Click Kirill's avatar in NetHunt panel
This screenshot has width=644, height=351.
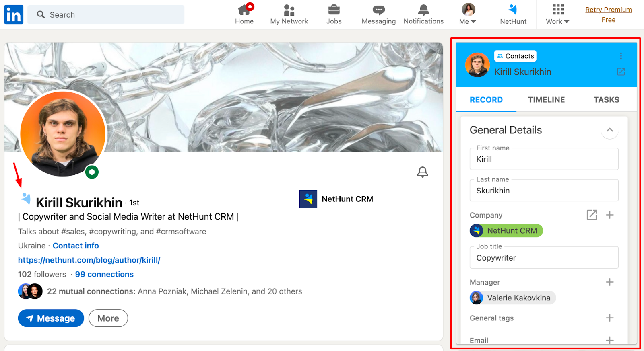click(x=477, y=65)
